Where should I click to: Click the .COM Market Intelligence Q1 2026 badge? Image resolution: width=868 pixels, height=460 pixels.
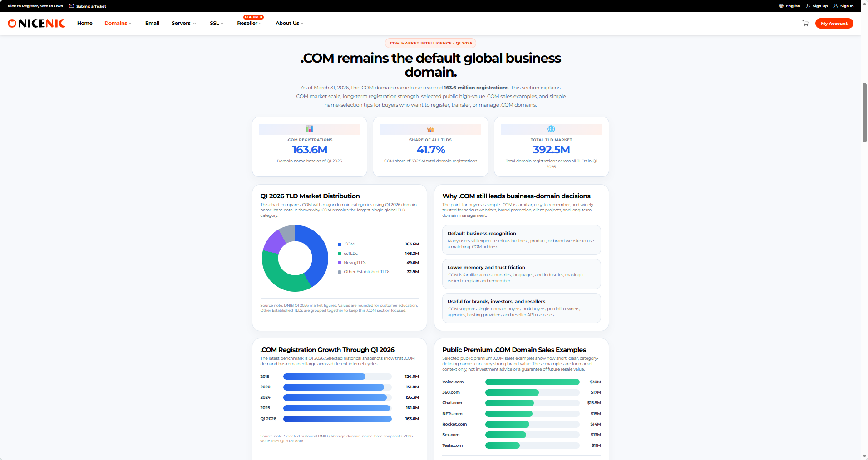click(430, 43)
